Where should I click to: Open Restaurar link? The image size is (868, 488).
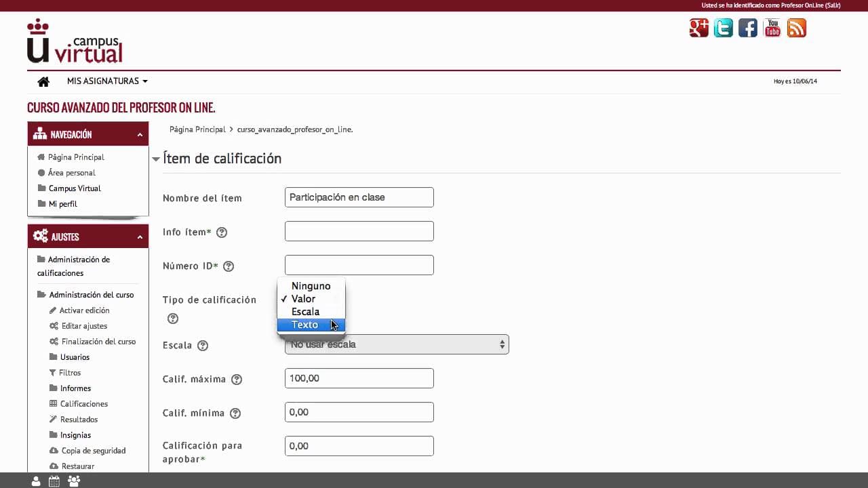pyautogui.click(x=77, y=466)
